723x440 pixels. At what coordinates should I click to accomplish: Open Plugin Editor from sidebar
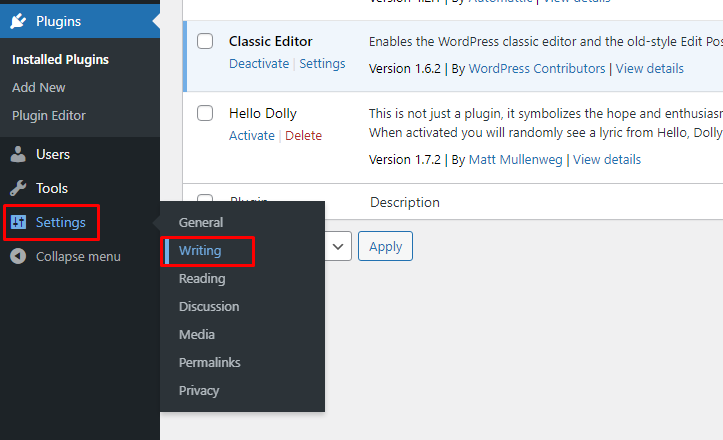pyautogui.click(x=49, y=115)
